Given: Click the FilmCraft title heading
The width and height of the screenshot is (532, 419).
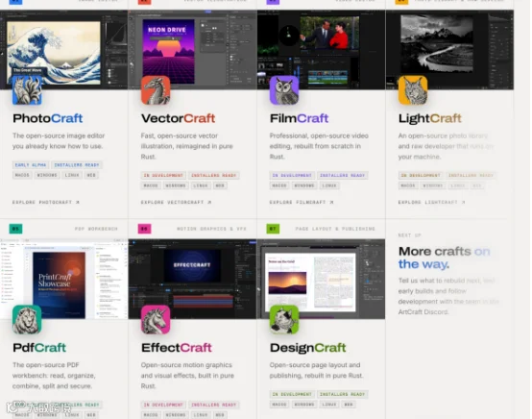Looking at the screenshot, I should (299, 118).
